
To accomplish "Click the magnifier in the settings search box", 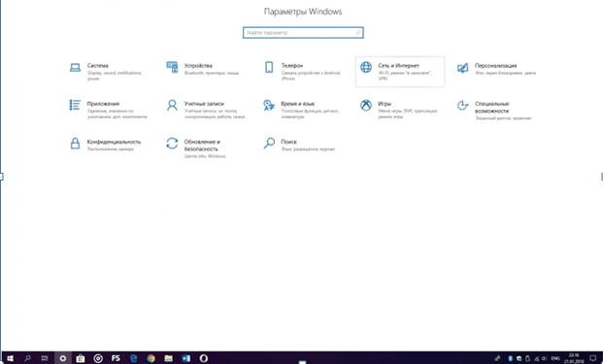I will click(x=358, y=33).
